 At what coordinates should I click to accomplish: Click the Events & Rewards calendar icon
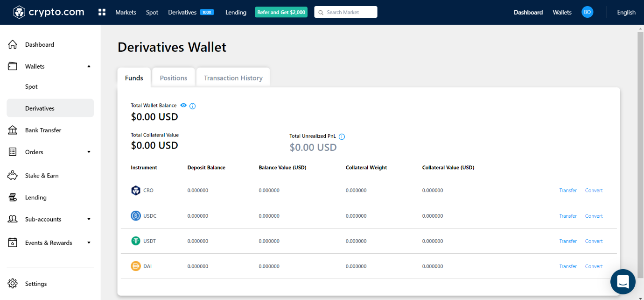13,243
